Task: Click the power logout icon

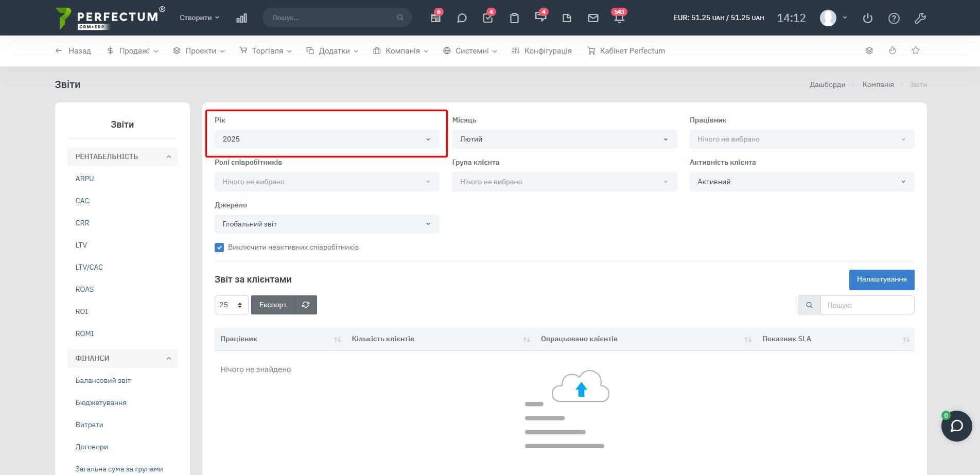Action: pyautogui.click(x=868, y=18)
